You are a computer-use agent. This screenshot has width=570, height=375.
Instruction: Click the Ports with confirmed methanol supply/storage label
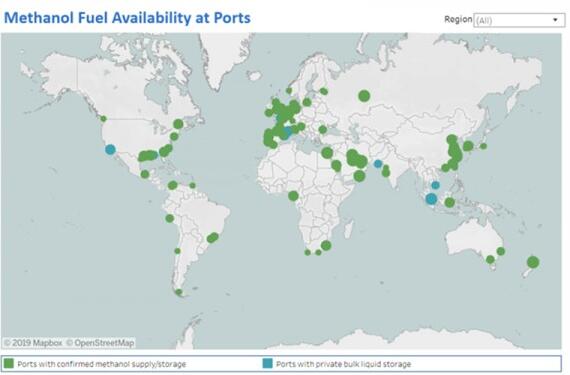(x=102, y=364)
